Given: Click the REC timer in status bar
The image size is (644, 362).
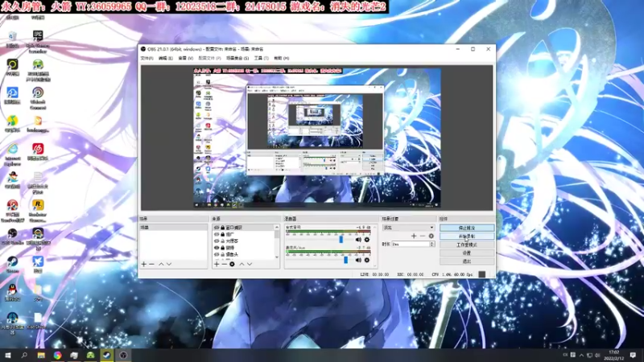Looking at the screenshot, I should (x=411, y=274).
